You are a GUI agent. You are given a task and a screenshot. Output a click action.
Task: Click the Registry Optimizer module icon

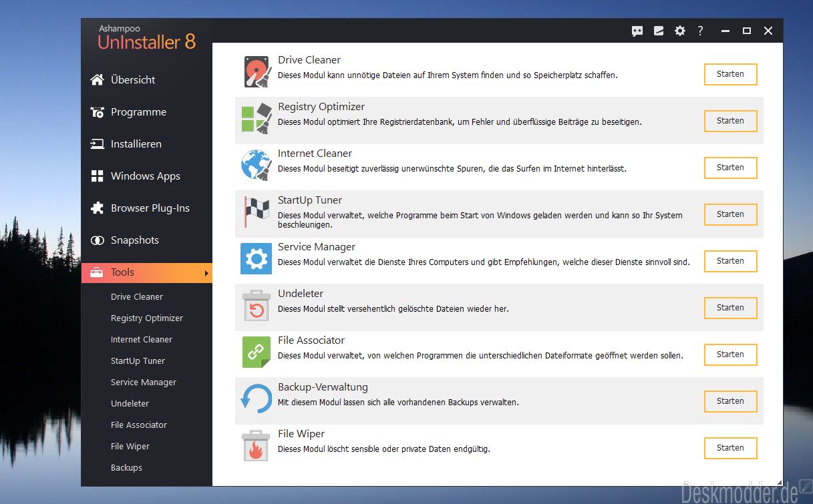[257, 119]
